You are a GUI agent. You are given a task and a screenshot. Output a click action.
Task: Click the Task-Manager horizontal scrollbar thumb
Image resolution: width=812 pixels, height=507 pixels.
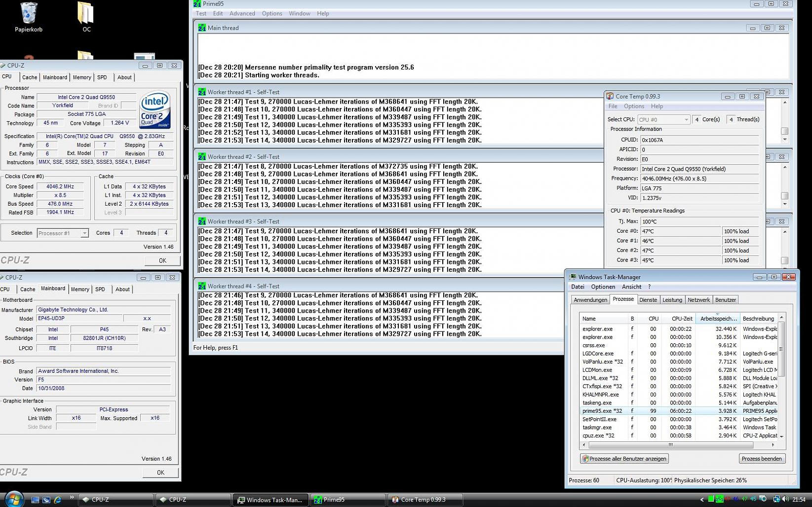(671, 445)
